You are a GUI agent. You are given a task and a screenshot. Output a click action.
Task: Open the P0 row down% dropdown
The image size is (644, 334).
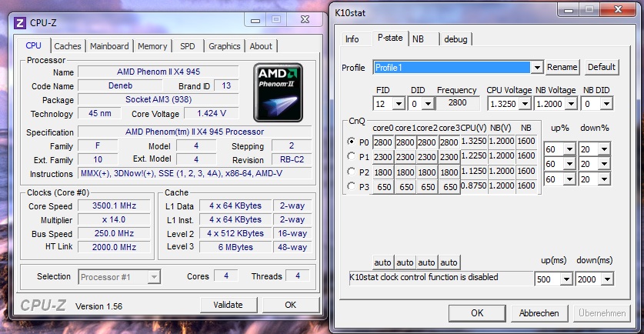pos(604,149)
